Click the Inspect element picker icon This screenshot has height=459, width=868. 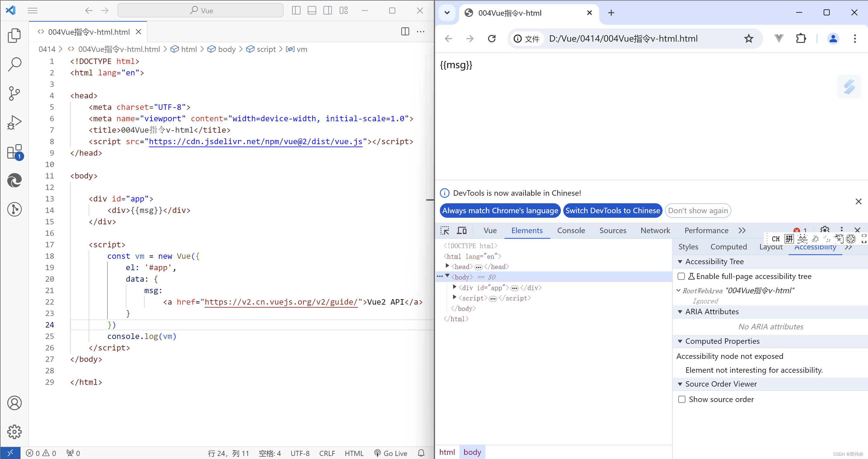(446, 231)
